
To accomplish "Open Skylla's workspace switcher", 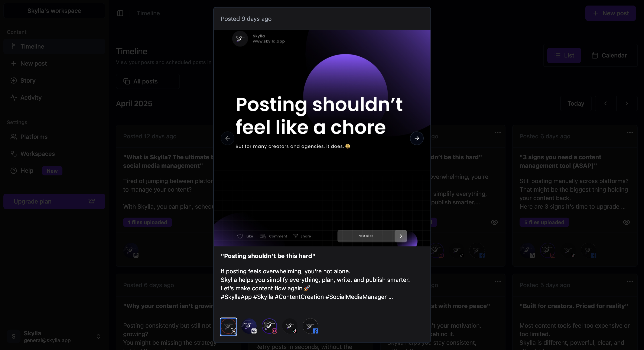I will point(54,11).
